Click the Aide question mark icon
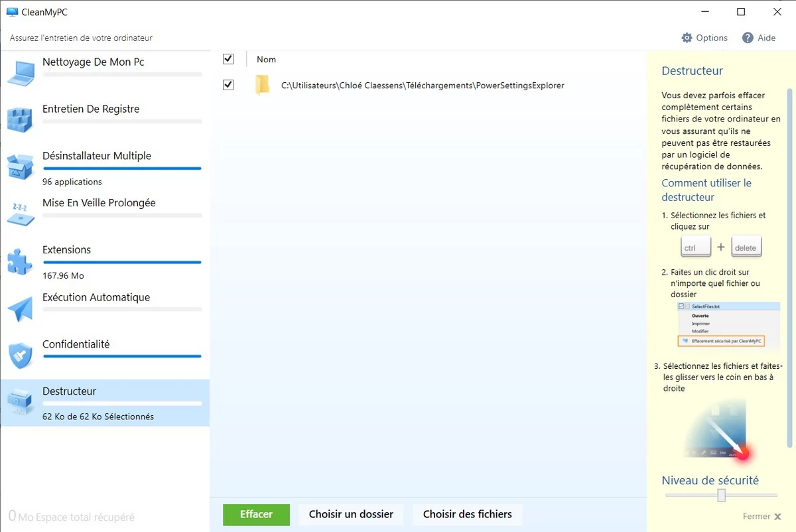 [x=748, y=38]
